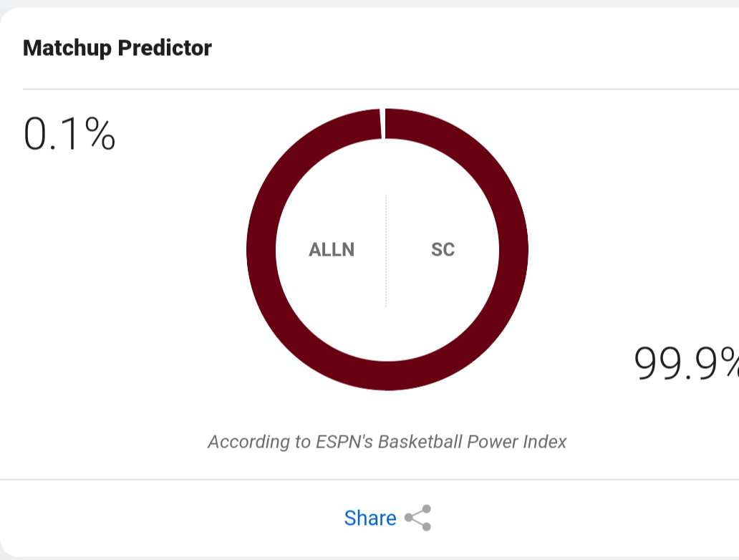739x560 pixels.
Task: Click the bottom arc of the donut chart
Action: click(387, 376)
